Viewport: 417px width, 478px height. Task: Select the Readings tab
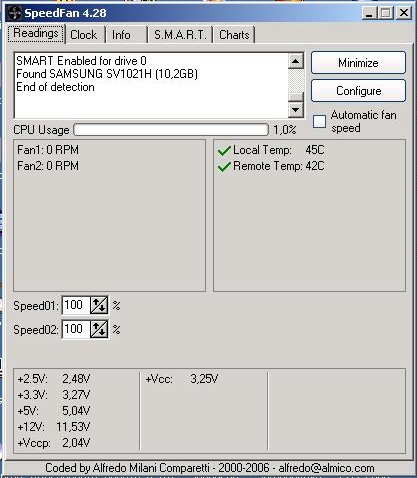pos(36,33)
